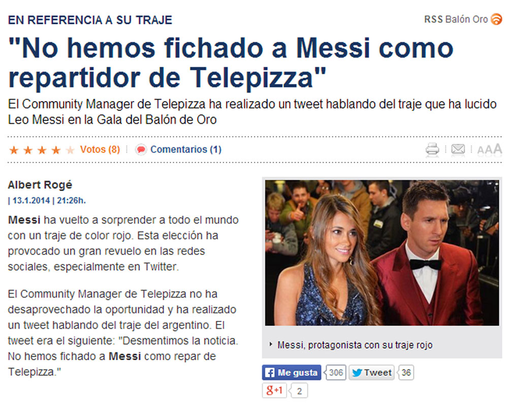Click the bold Messi link in the first paragraph

[x=24, y=220]
